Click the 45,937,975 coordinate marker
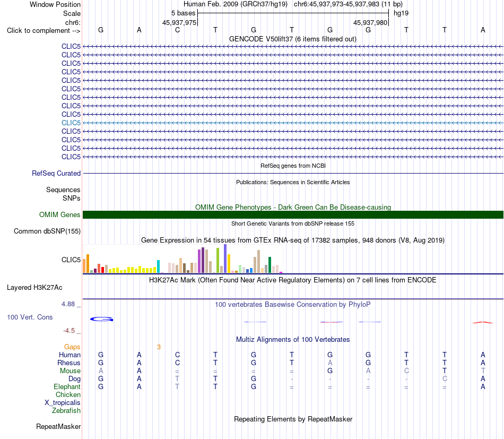The width and height of the screenshot is (504, 439). 179,22
